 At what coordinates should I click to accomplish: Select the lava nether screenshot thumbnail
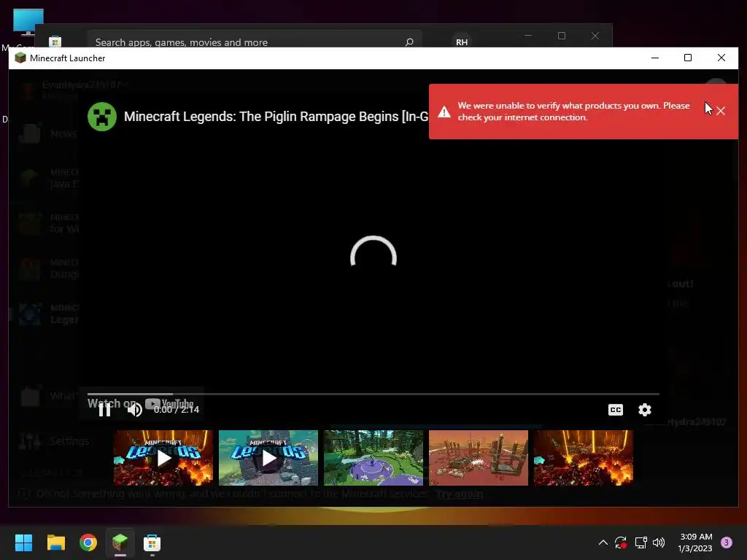(583, 458)
